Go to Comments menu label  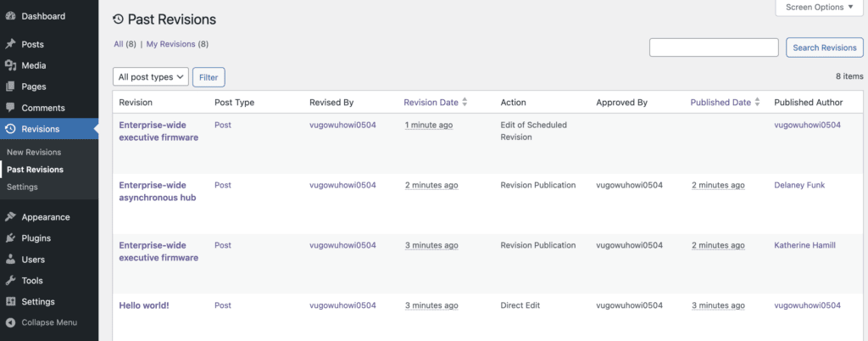pyautogui.click(x=43, y=108)
